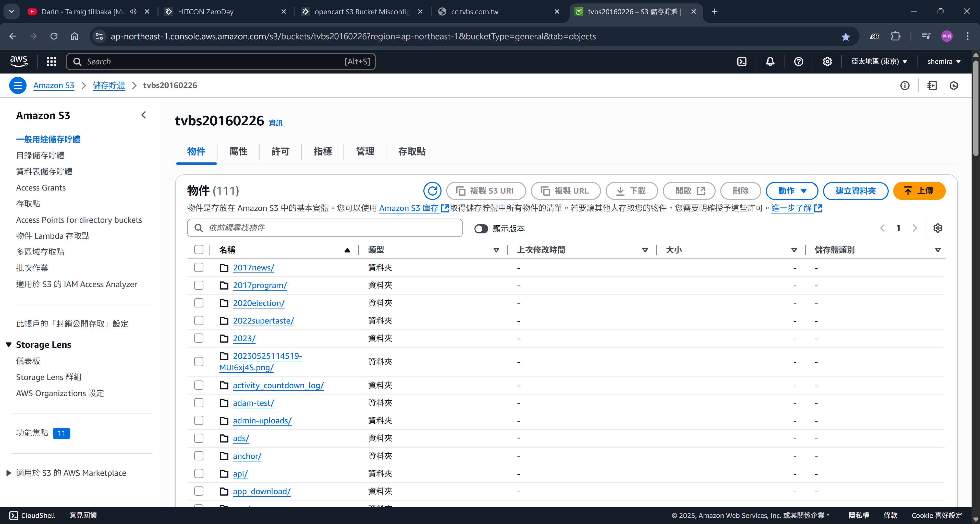
Task: Sort objects by the 類型 column arrow
Action: 496,250
